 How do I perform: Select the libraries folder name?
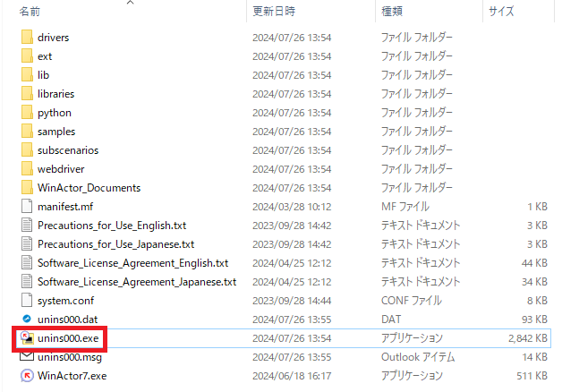click(x=55, y=94)
